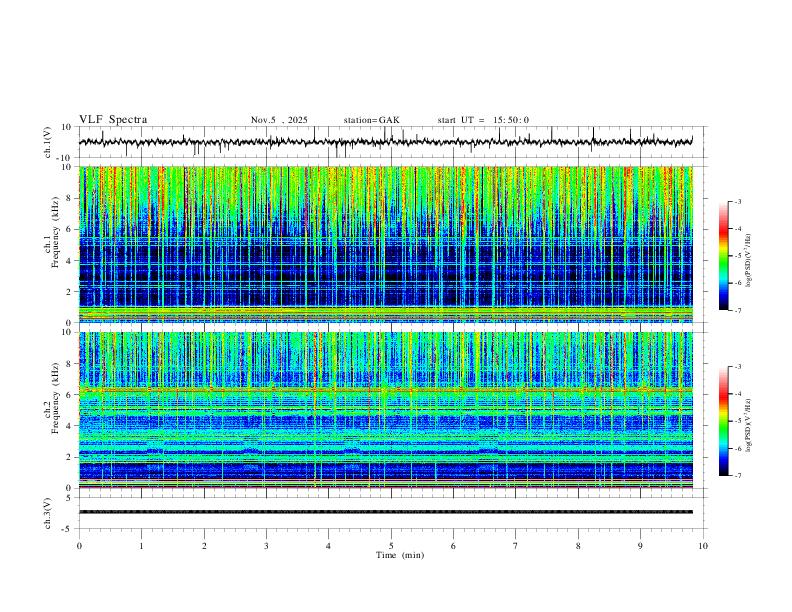The width and height of the screenshot is (792, 612).
Task: Select the "Time (min)" x-axis label
Action: [x=400, y=555]
